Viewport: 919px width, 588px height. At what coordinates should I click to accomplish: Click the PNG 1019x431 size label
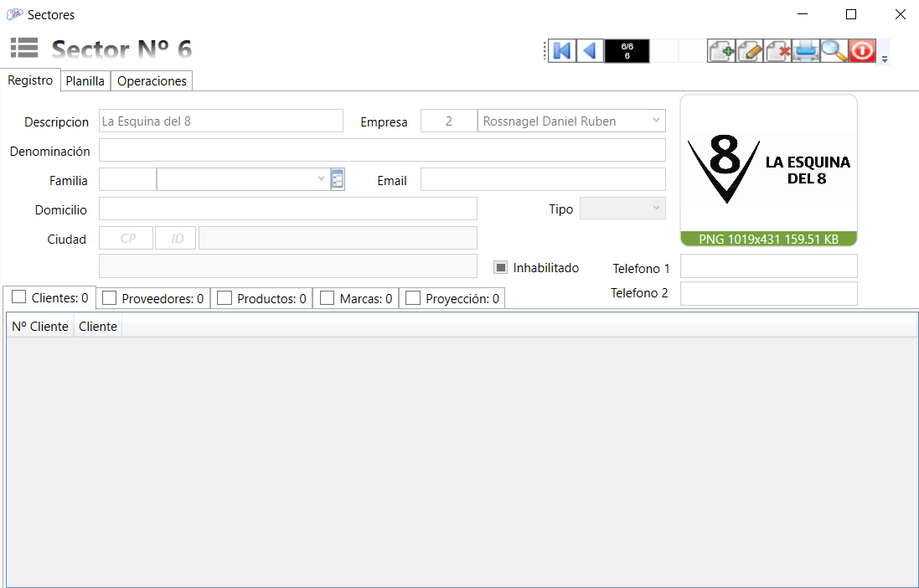768,239
